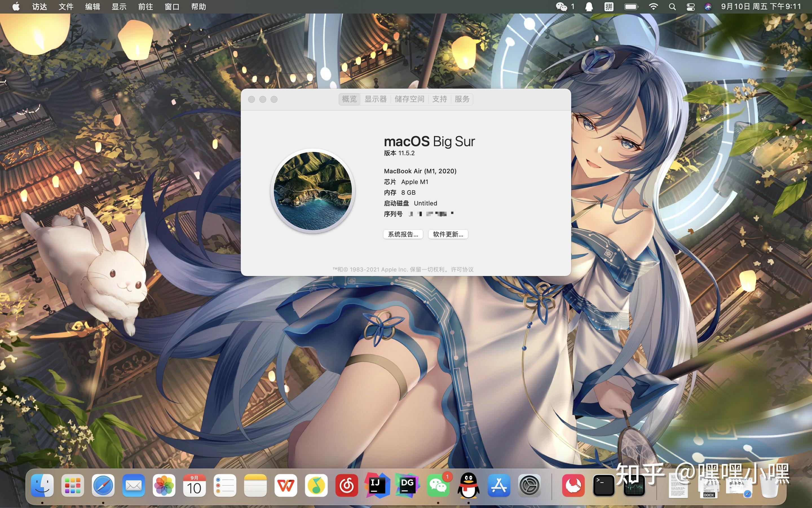Open QQ Music in the Dock
This screenshot has width=812, height=508.
click(x=316, y=485)
